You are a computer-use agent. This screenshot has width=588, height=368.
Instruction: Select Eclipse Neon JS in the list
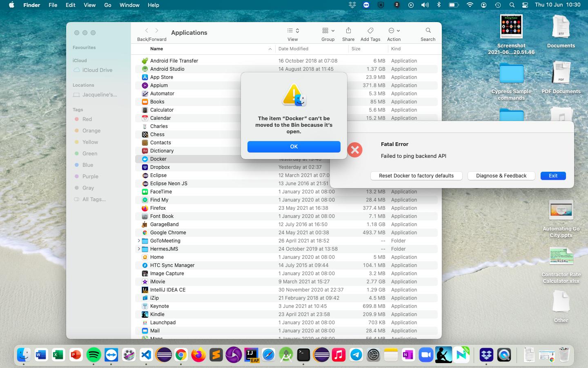(286, 184)
